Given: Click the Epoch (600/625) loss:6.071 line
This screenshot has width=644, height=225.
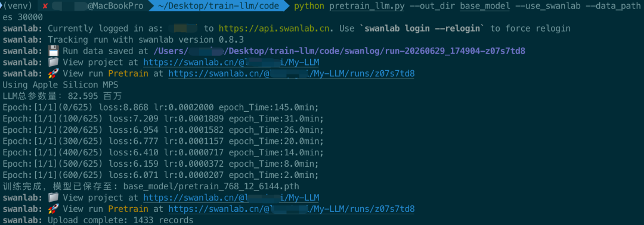Looking at the screenshot, I should pos(160,176).
